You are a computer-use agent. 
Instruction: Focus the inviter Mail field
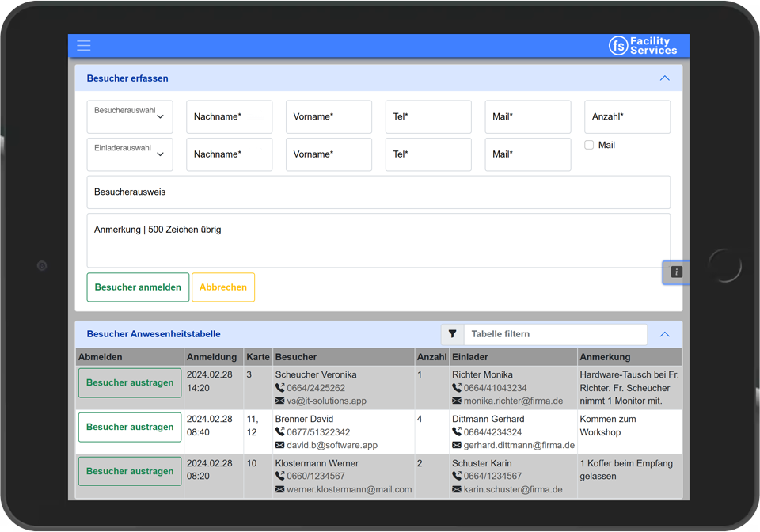pyautogui.click(x=528, y=154)
